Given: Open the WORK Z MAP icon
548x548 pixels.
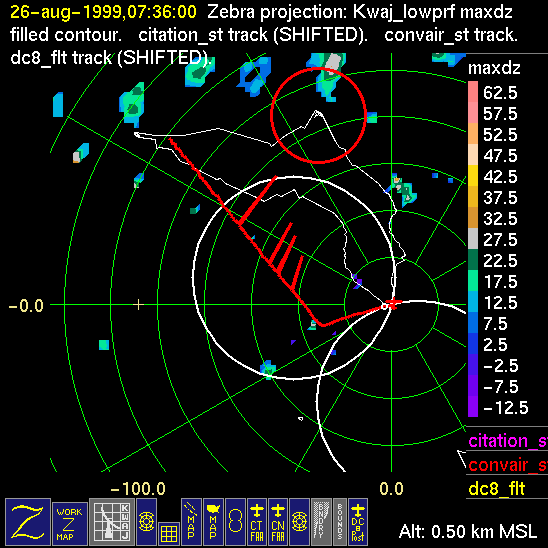Looking at the screenshot, I should pos(70,524).
